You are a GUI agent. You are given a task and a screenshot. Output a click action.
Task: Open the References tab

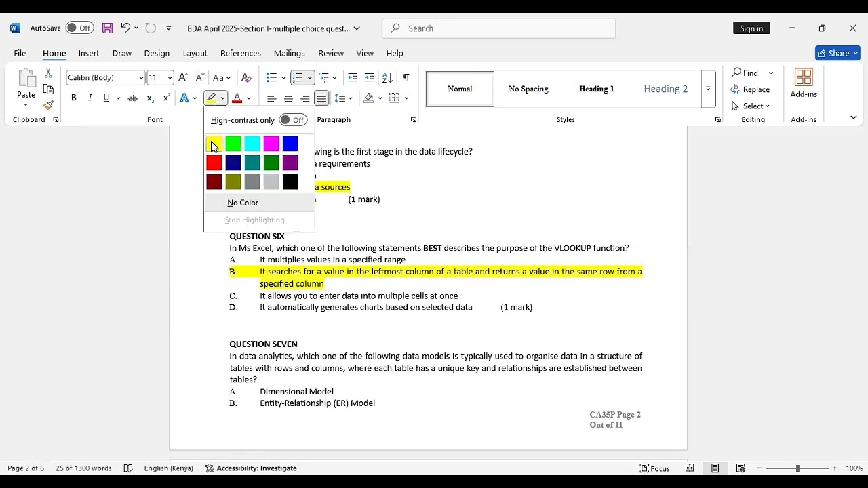click(241, 53)
